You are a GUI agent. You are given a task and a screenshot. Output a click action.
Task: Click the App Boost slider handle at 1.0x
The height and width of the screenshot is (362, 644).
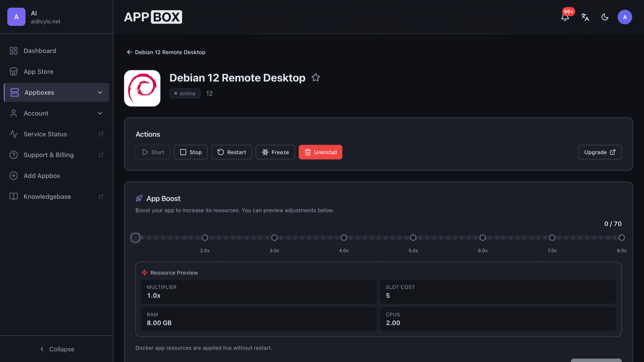coord(136,238)
